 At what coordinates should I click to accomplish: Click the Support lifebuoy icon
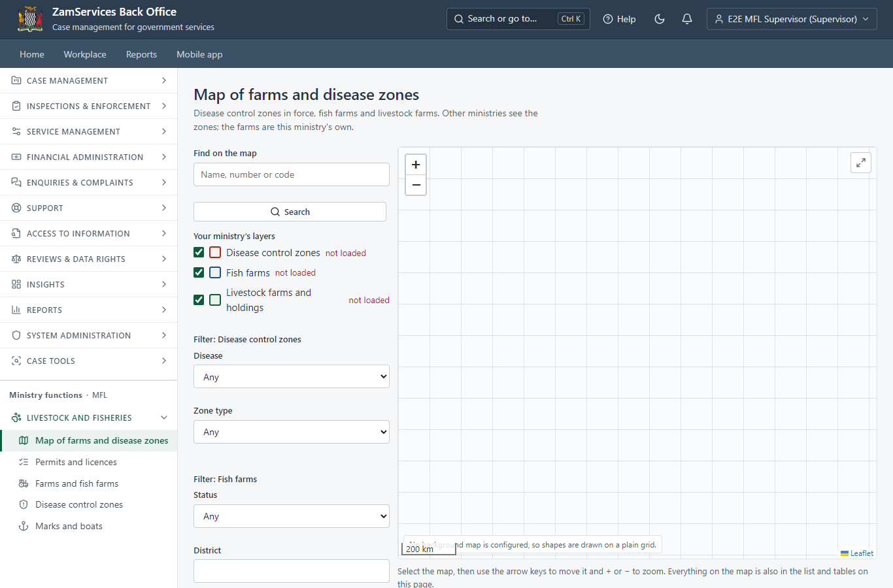tap(16, 208)
